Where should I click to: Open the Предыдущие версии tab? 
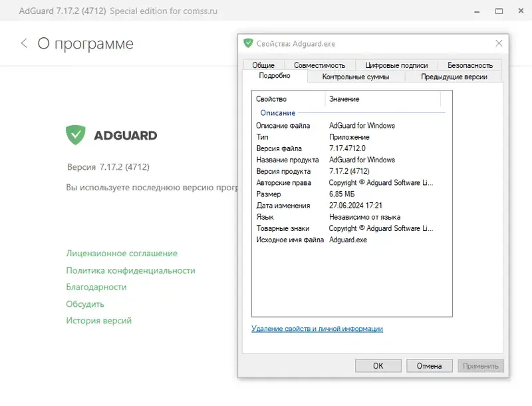(454, 77)
